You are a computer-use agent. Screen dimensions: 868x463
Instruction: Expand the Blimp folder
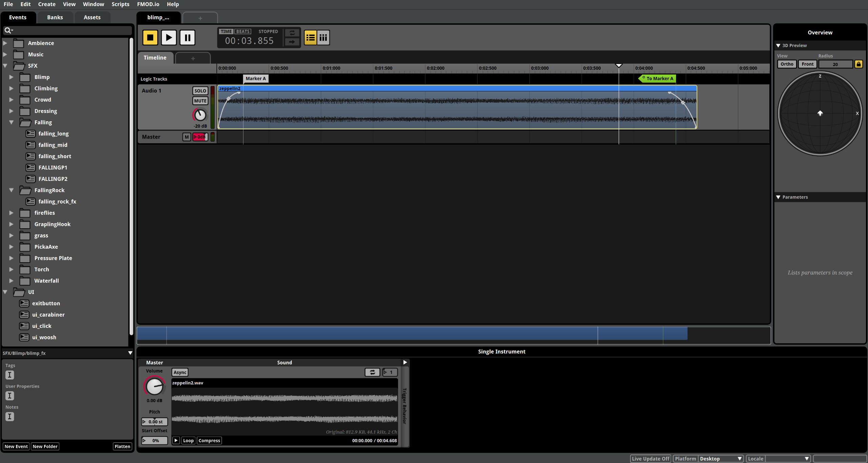(x=11, y=77)
